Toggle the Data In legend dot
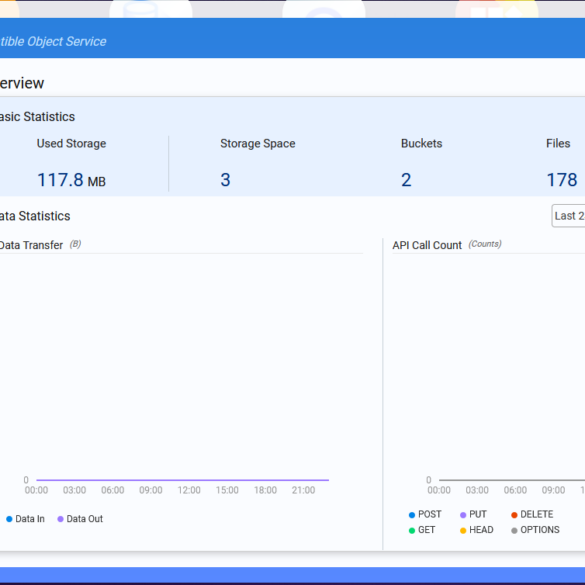Screen dimensions: 585x585 point(9,519)
